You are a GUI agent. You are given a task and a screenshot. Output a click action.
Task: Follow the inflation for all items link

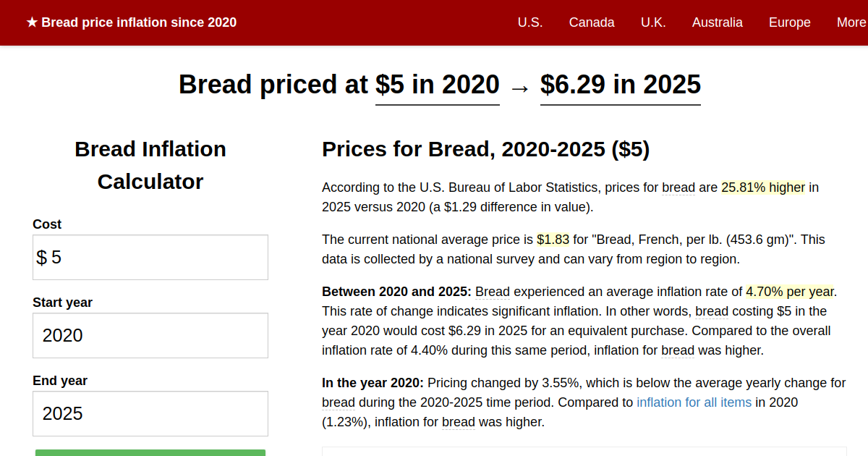click(694, 402)
